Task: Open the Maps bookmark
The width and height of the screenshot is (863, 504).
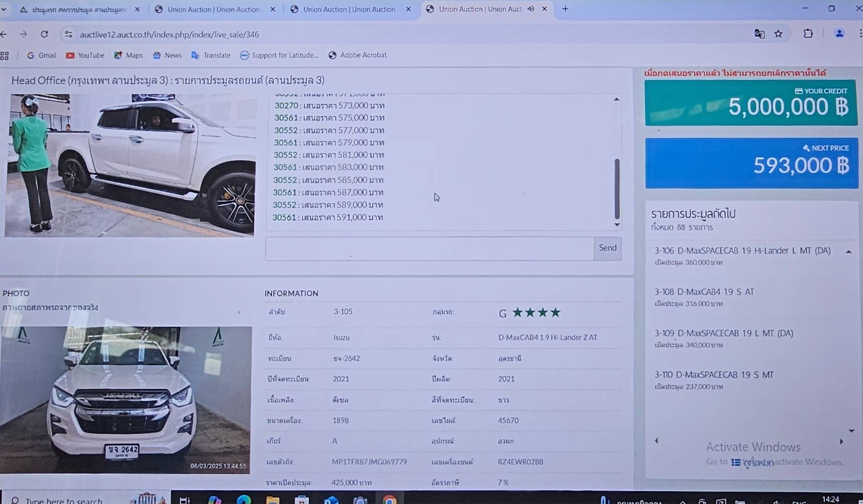Action: click(x=128, y=55)
